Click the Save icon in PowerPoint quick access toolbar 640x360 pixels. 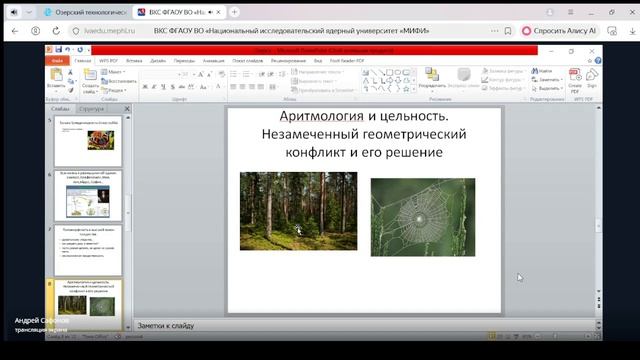coord(58,49)
